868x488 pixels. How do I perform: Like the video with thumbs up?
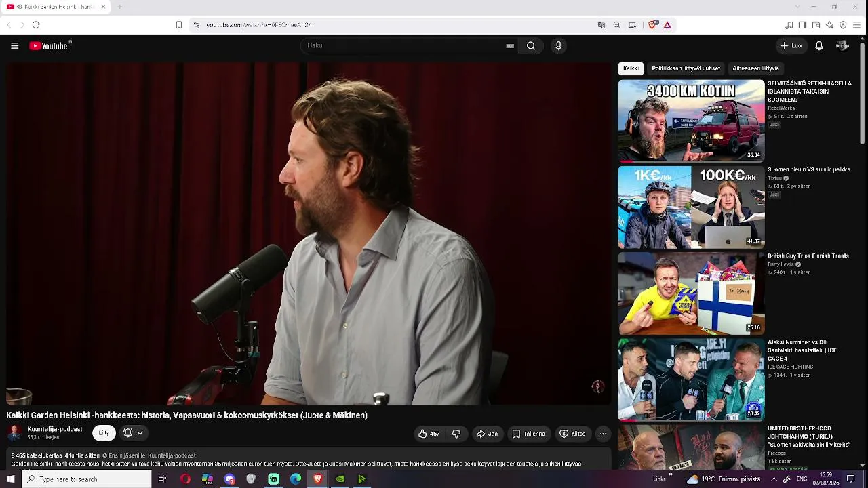click(429, 434)
